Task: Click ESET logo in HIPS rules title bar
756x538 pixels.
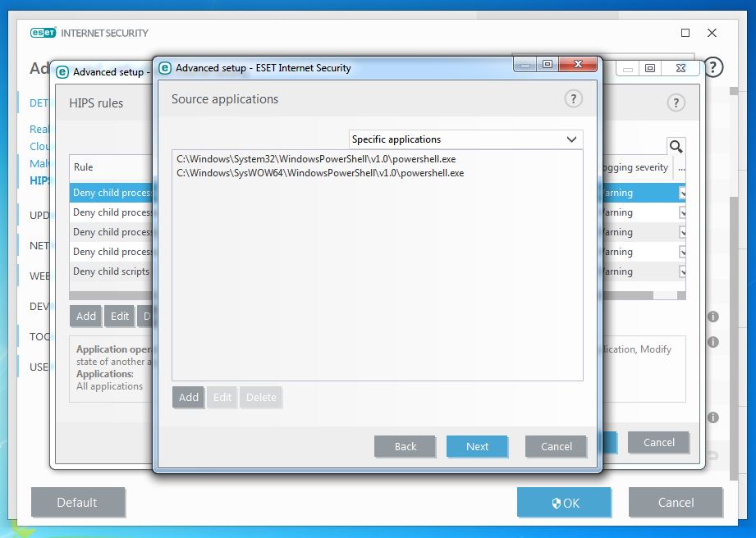Action: (62, 72)
